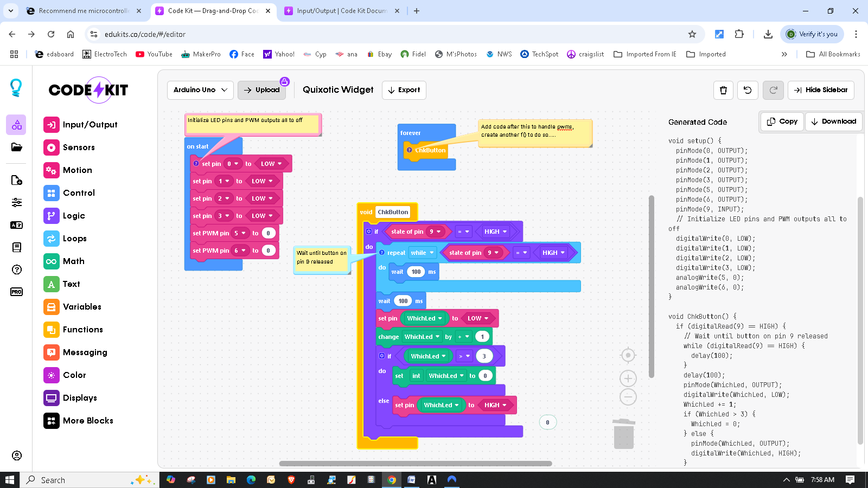Click the open folder icon in left rail

coord(16,147)
